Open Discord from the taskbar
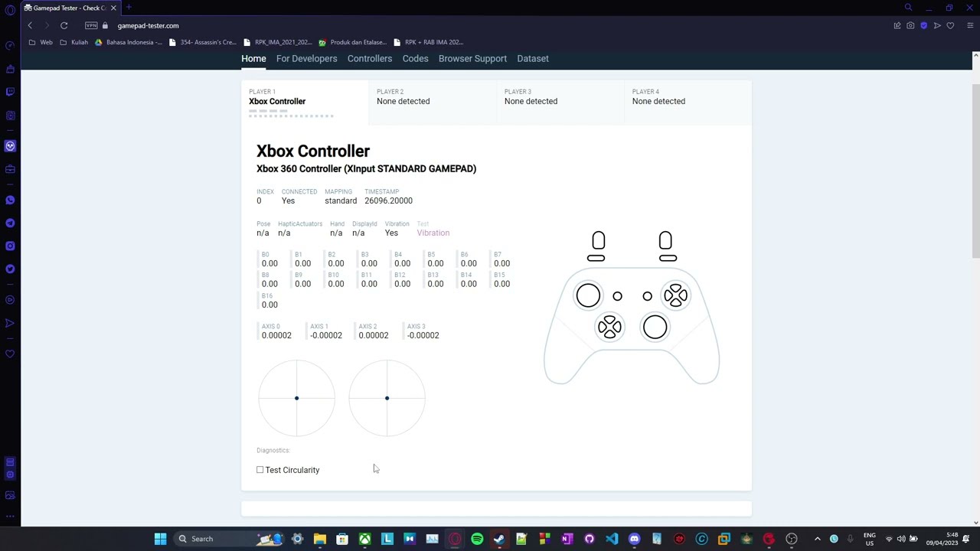The width and height of the screenshot is (980, 551). coord(634,539)
